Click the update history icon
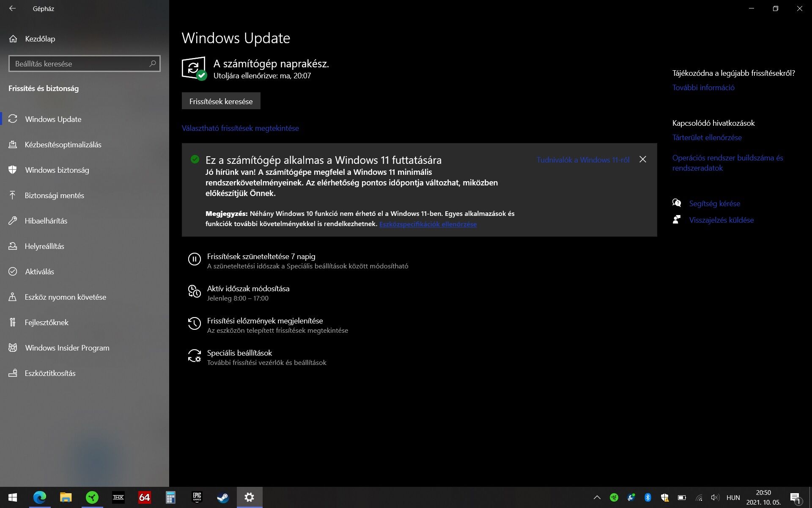 [x=194, y=323]
